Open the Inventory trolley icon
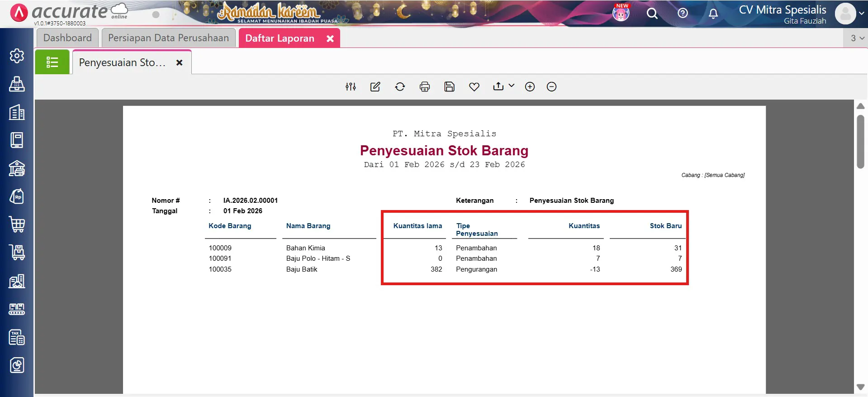Image resolution: width=868 pixels, height=397 pixels. (x=17, y=253)
